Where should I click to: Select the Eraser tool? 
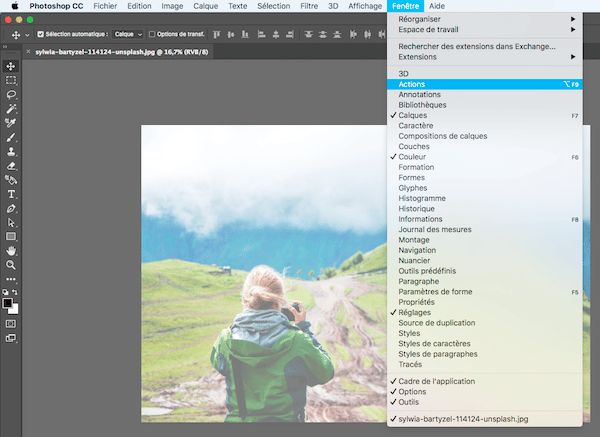(x=11, y=166)
